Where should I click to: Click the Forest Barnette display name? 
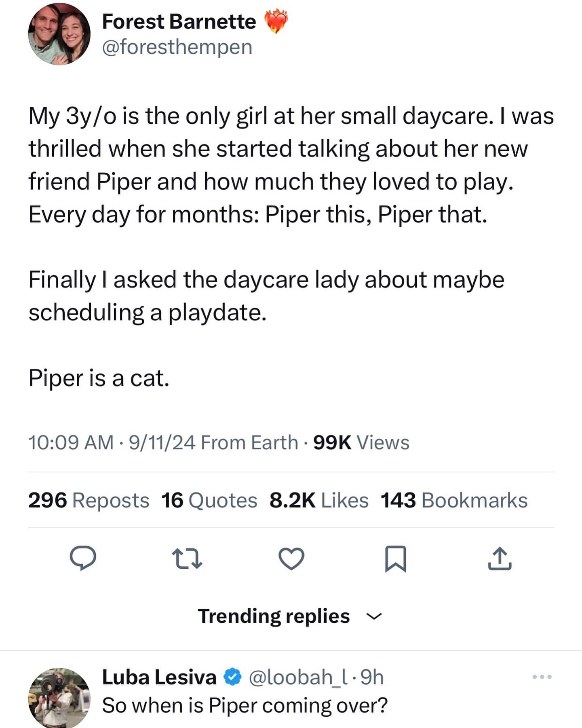[x=179, y=21]
